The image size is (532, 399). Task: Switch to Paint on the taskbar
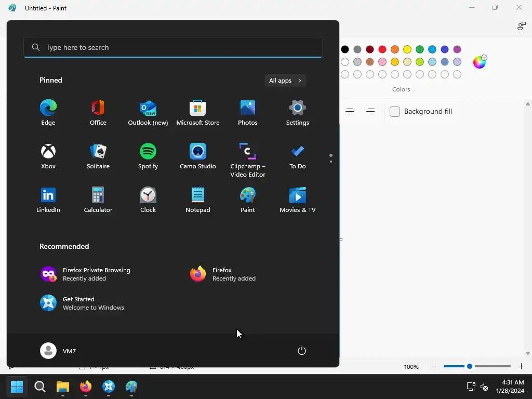[131, 387]
